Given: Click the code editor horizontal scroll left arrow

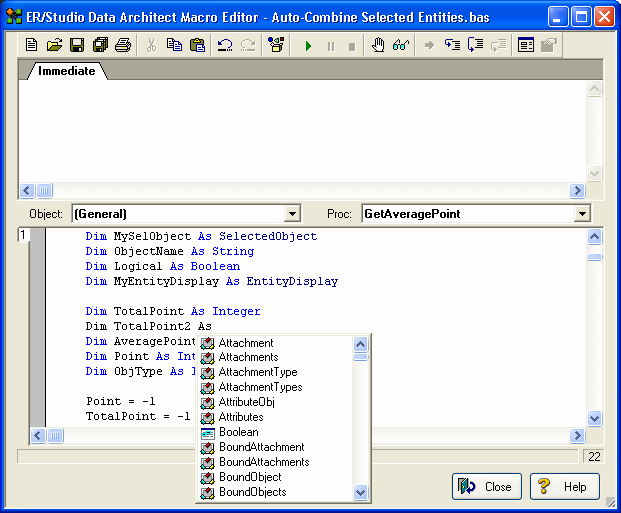Looking at the screenshot, I should (38, 436).
